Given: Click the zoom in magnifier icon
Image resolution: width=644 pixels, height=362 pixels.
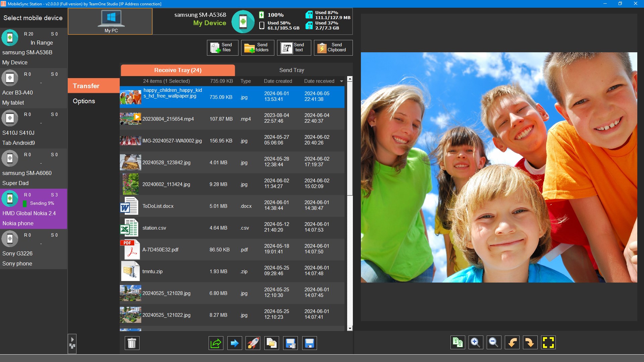Looking at the screenshot, I should click(x=475, y=342).
